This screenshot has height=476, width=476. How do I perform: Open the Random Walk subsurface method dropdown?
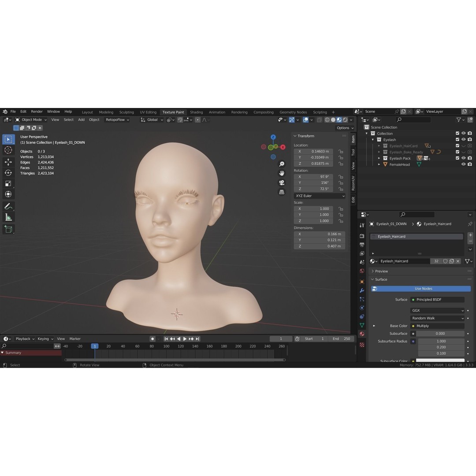(x=438, y=318)
